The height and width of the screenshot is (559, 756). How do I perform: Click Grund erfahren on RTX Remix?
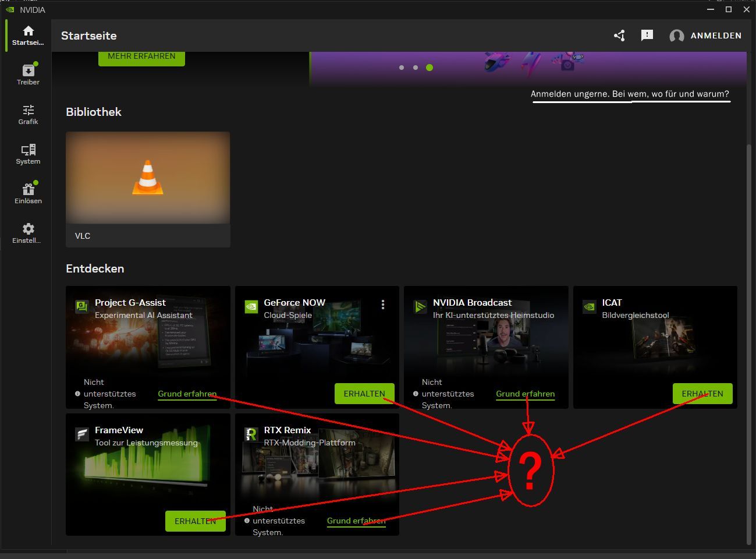click(x=356, y=521)
